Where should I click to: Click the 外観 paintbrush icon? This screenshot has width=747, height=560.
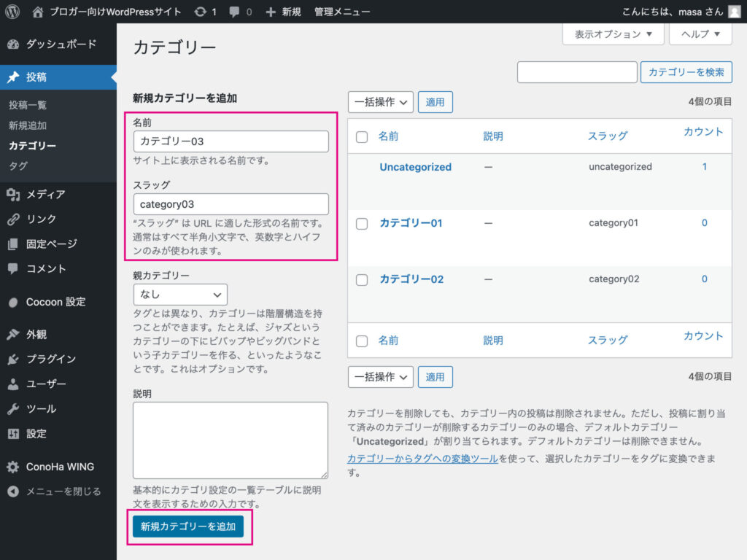pyautogui.click(x=13, y=334)
